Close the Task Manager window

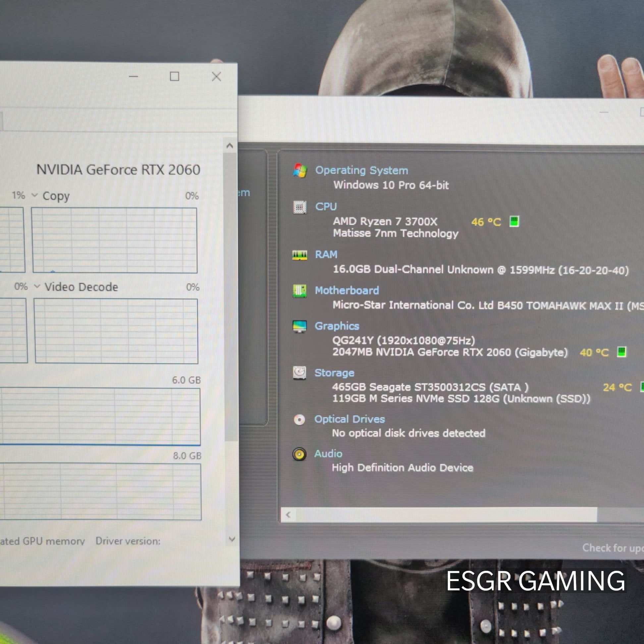pyautogui.click(x=216, y=77)
